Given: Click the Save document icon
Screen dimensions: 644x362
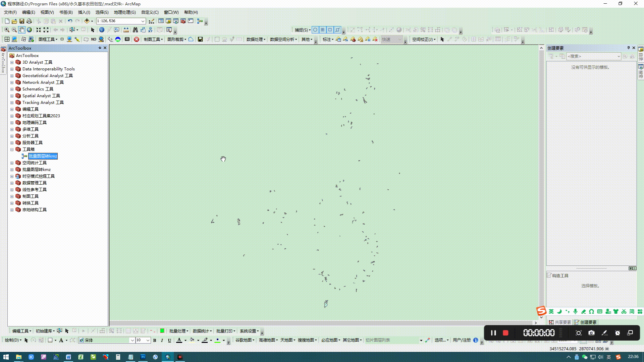Looking at the screenshot, I should [22, 21].
